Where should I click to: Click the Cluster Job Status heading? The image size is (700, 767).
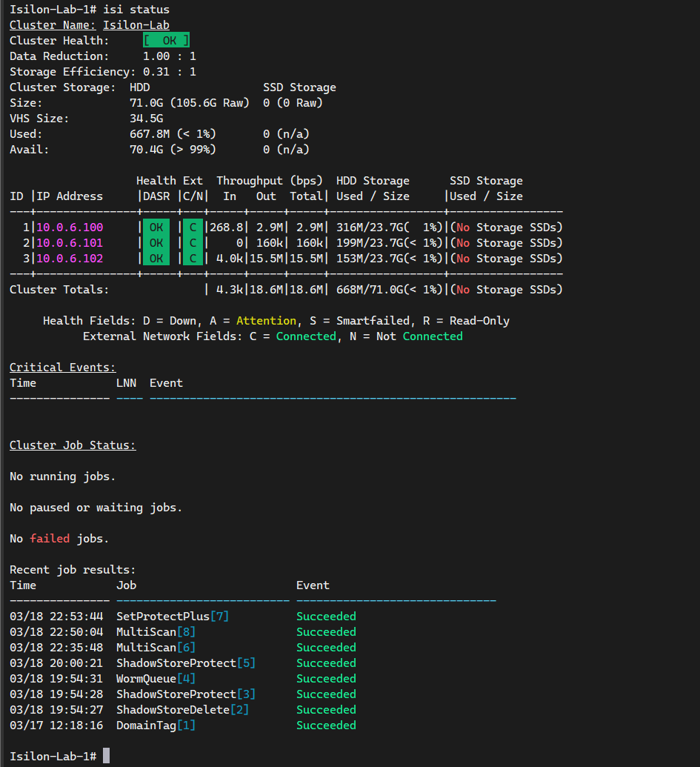point(73,445)
